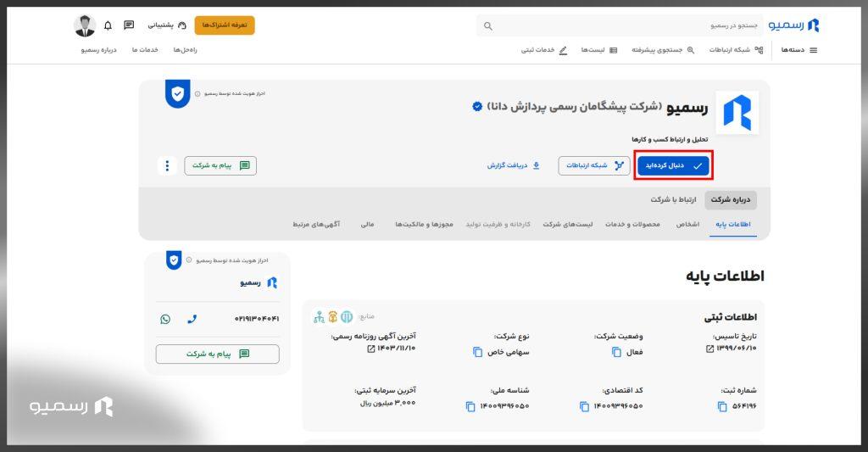
Task: Open the user profile avatar
Action: tap(85, 25)
